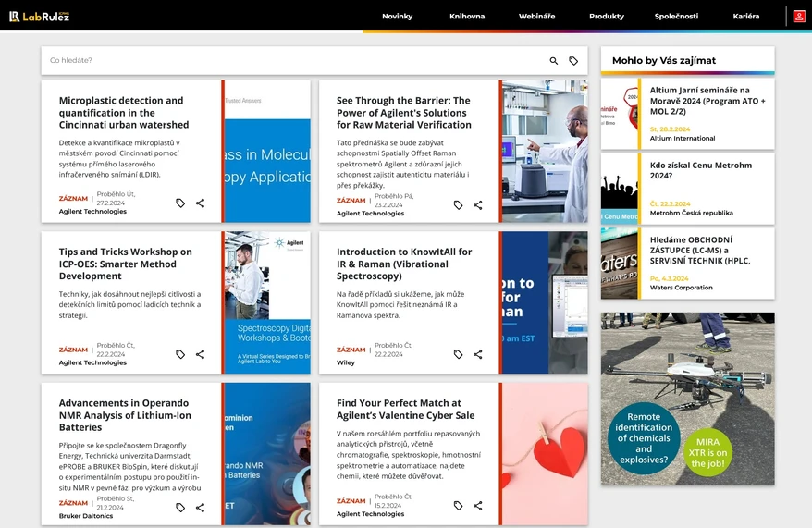Go to the Webináře section

(537, 16)
